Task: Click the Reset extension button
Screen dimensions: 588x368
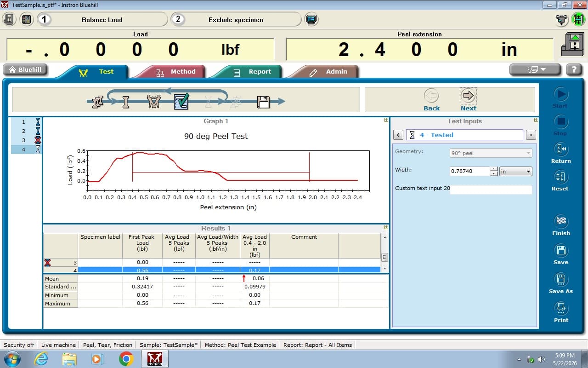Action: 560,181
